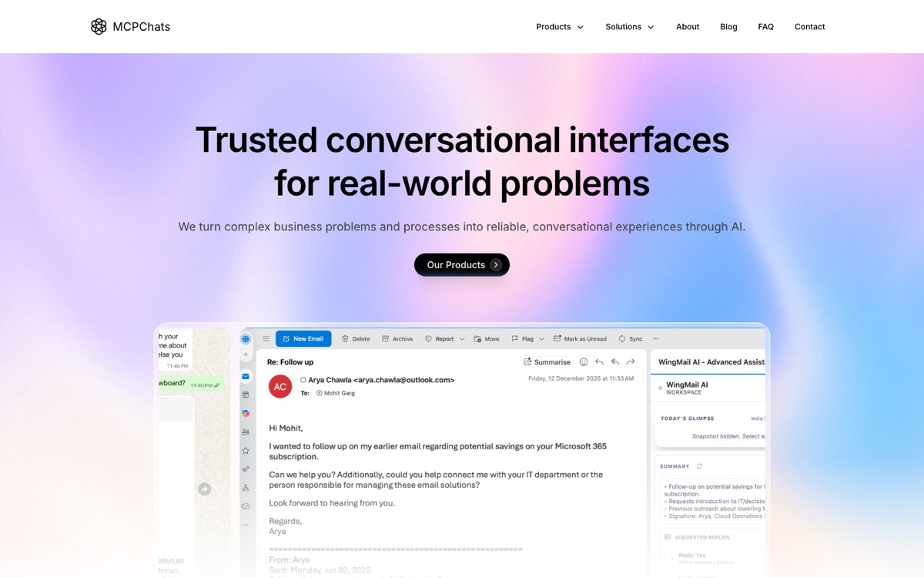Screen dimensions: 924x578
Task: Click the WingMail AI - Advanced Assist panel title
Action: [x=711, y=361]
